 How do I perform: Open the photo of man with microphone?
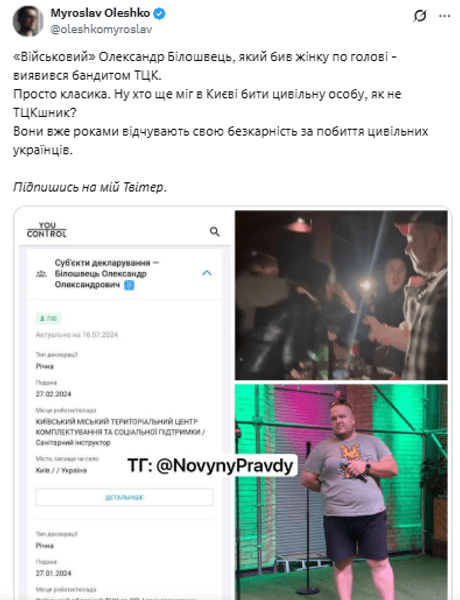point(341,492)
